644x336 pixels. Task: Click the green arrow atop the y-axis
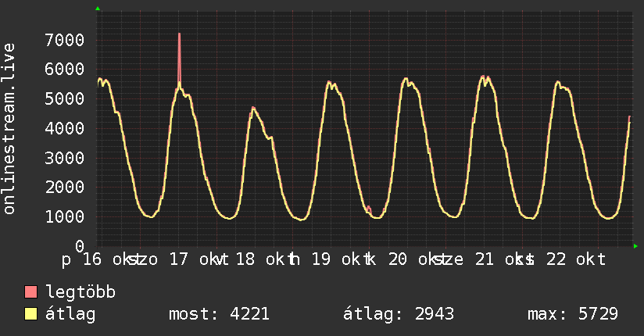98,9
